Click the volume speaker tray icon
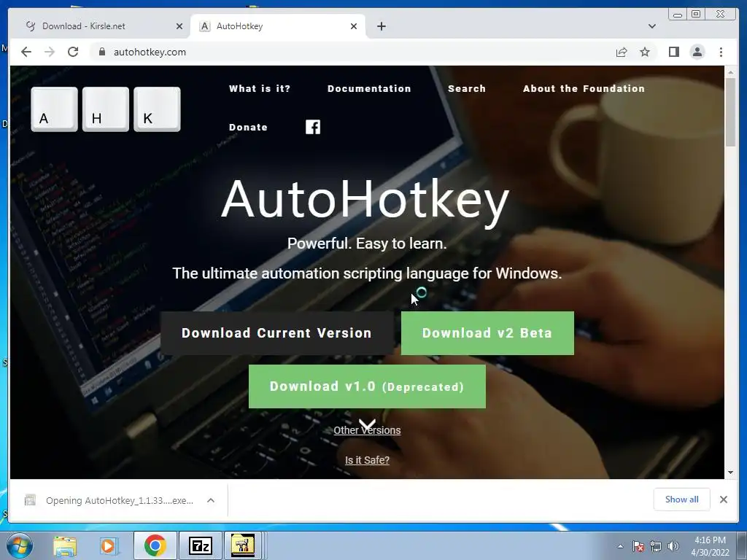Viewport: 747px width, 560px height. 673,546
